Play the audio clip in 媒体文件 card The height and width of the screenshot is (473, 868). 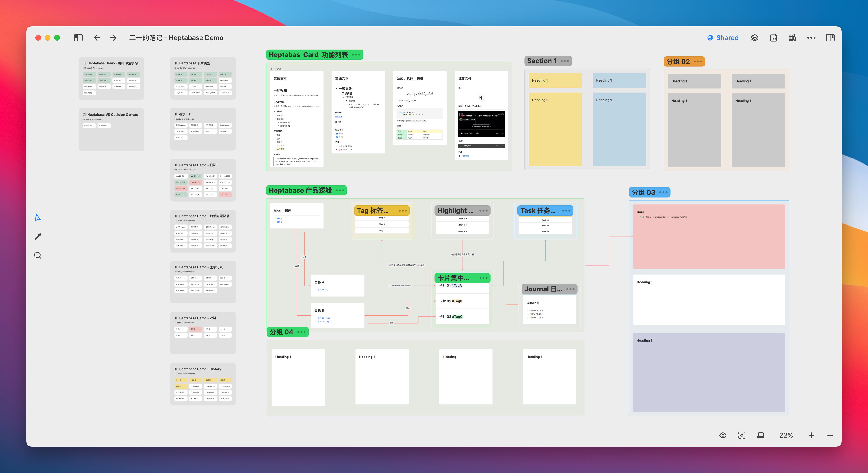461,146
